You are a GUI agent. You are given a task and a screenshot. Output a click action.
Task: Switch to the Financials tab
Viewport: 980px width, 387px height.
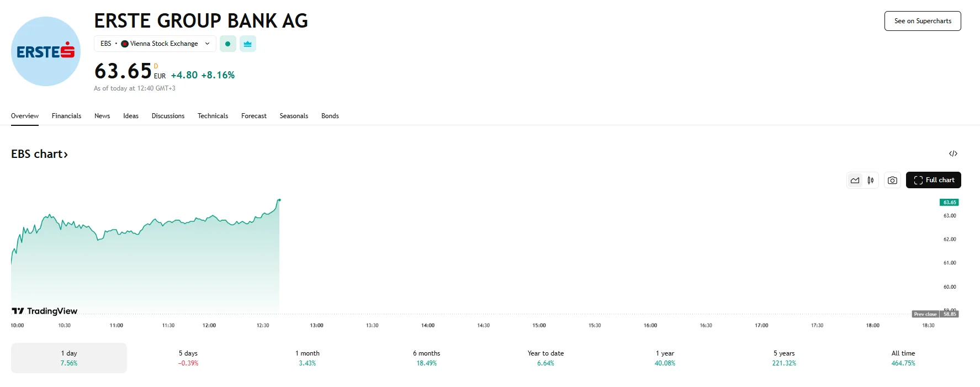(66, 116)
